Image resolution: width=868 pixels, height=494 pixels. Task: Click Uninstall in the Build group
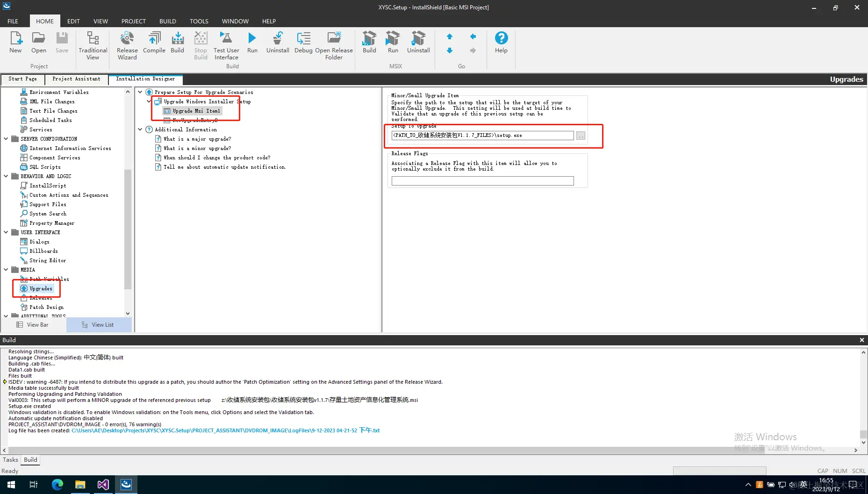point(278,42)
